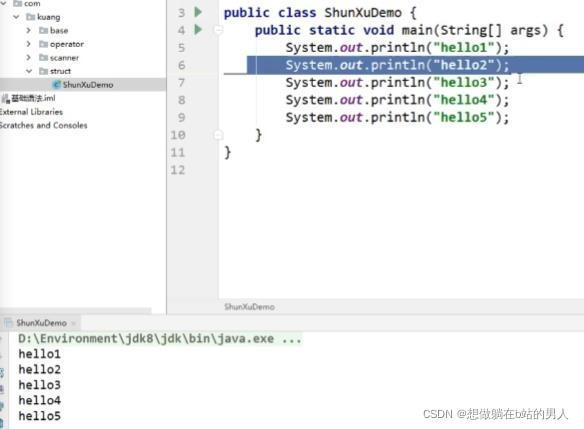Select the struct folder icon
The width and height of the screenshot is (584, 429).
point(44,71)
